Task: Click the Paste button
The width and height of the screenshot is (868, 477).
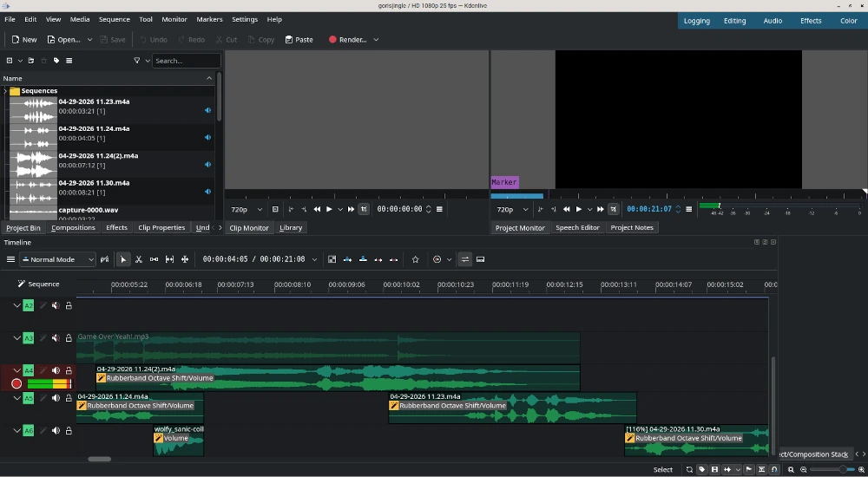Action: click(x=299, y=40)
